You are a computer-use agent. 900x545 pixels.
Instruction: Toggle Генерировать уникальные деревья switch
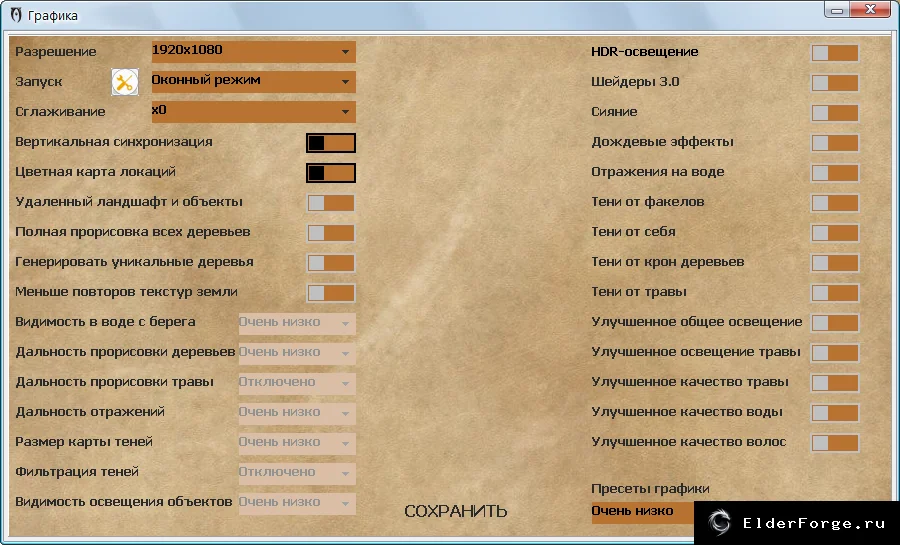click(331, 263)
